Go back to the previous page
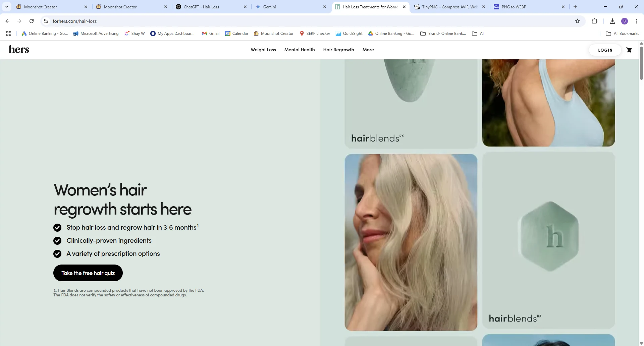This screenshot has height=346, width=644. (7, 21)
